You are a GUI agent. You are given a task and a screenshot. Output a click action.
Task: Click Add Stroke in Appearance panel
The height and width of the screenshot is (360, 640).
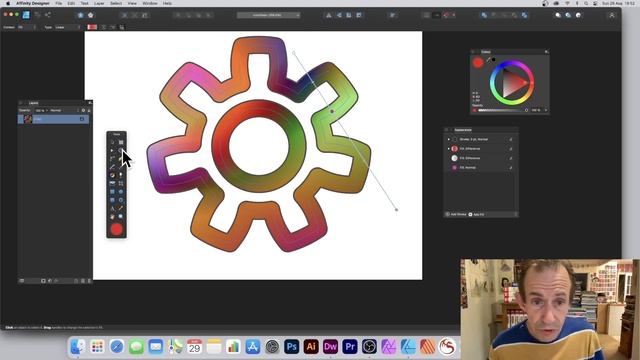click(456, 214)
